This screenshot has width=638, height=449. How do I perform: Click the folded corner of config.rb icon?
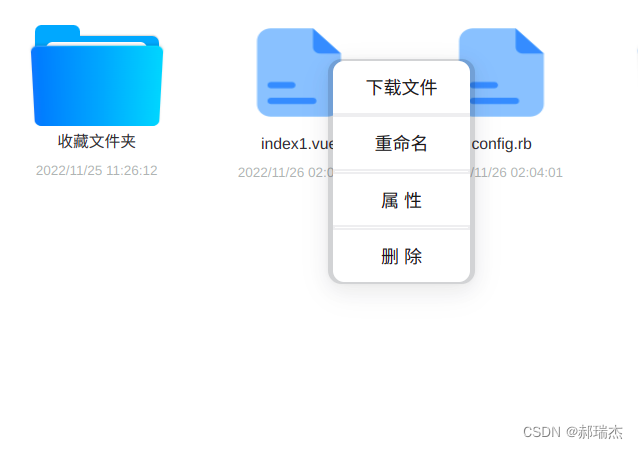(529, 41)
